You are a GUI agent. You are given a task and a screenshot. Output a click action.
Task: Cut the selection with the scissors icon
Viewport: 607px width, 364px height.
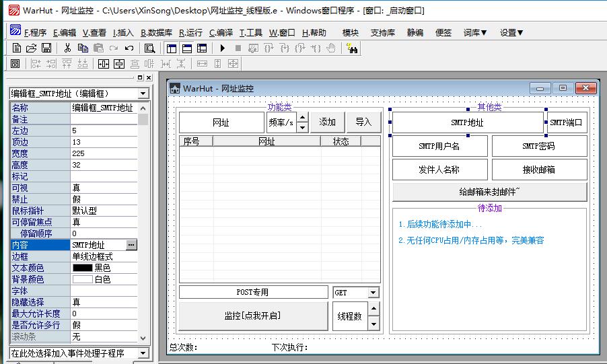tap(68, 48)
